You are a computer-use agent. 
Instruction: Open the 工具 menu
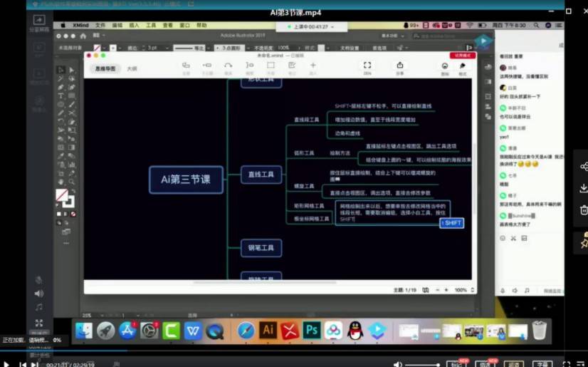151,25
